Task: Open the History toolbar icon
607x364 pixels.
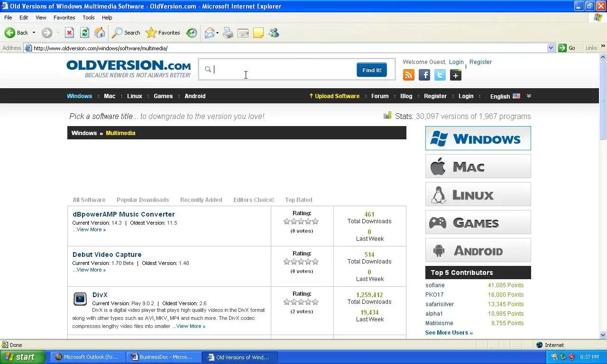Action: point(192,33)
